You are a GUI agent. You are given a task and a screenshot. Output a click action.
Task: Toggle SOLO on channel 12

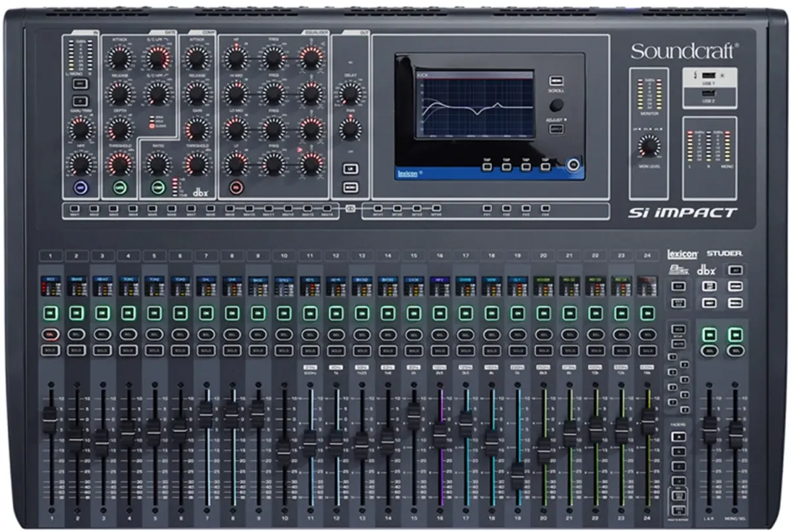336,351
